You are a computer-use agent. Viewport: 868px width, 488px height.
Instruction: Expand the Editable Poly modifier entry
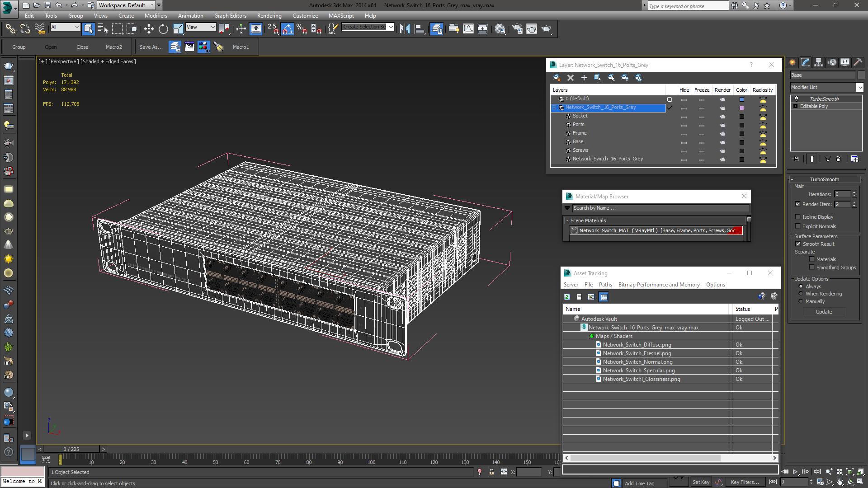click(x=795, y=106)
